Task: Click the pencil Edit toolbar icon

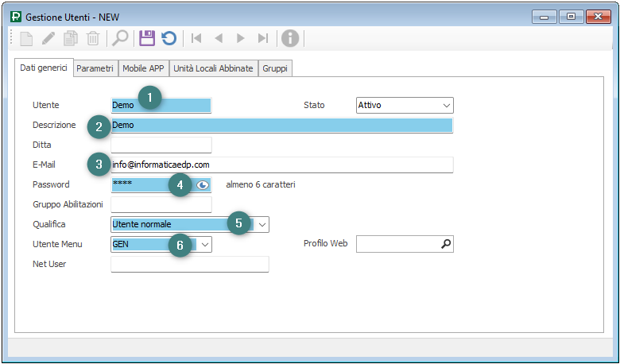Action: [x=48, y=38]
